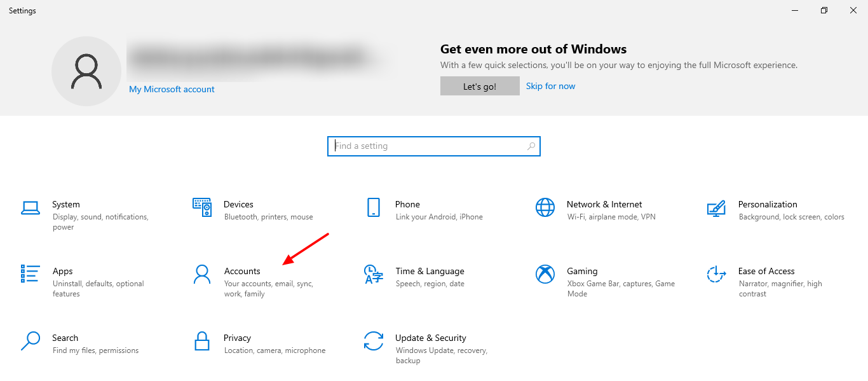Click the Apps category title
Viewport: 868px width, 381px height.
[63, 271]
